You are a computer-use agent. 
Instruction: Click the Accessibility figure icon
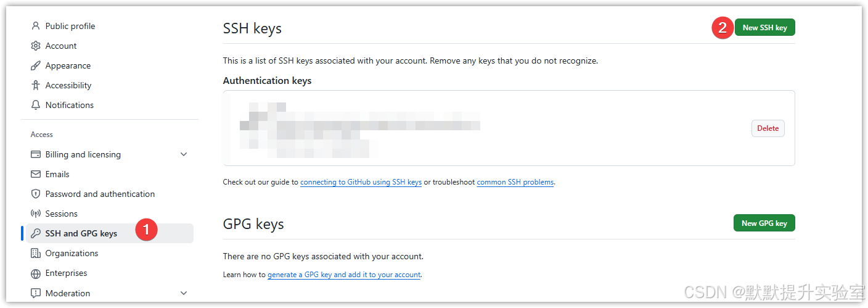point(36,85)
